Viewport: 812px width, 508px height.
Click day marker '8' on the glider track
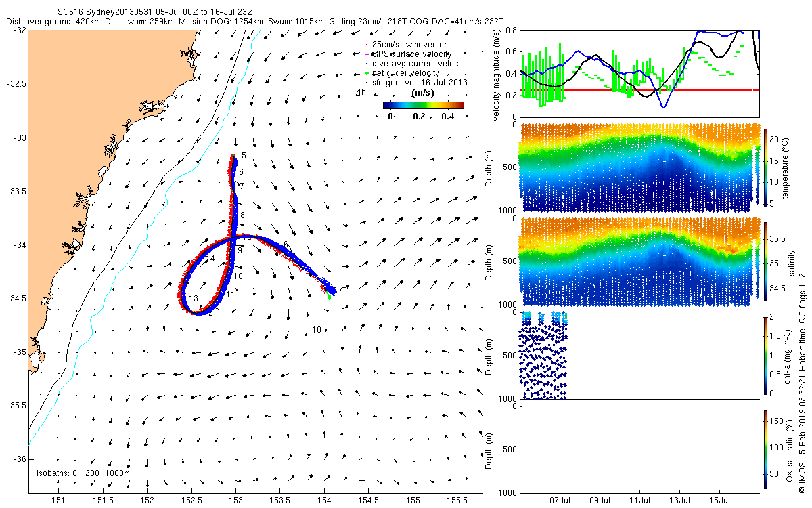pyautogui.click(x=242, y=215)
